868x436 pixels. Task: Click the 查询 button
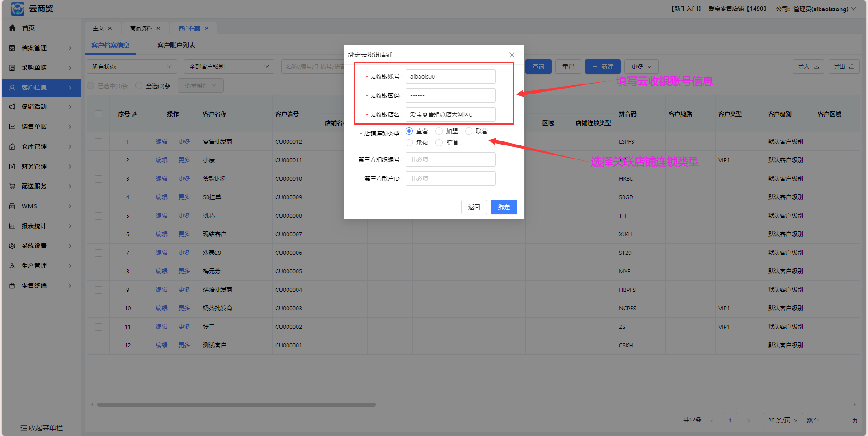point(538,66)
